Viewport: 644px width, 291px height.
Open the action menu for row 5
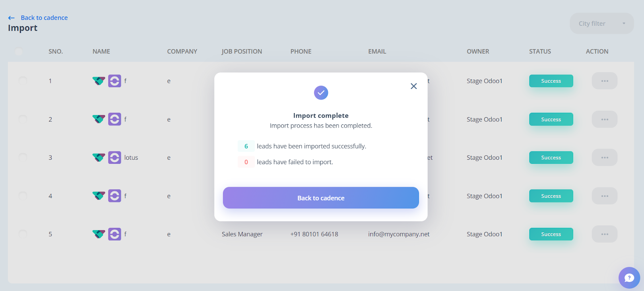(605, 234)
